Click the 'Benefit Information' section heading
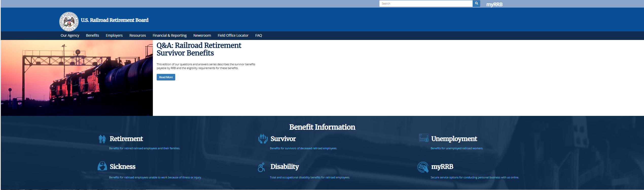 [322, 127]
